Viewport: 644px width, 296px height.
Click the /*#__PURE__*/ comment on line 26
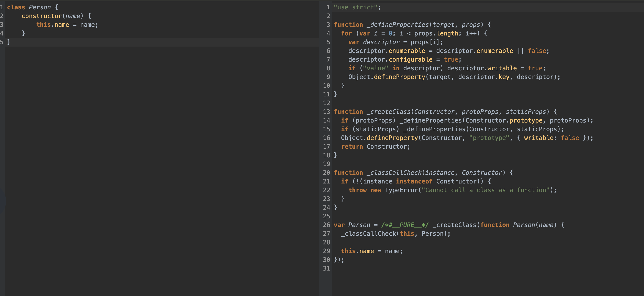[405, 225]
